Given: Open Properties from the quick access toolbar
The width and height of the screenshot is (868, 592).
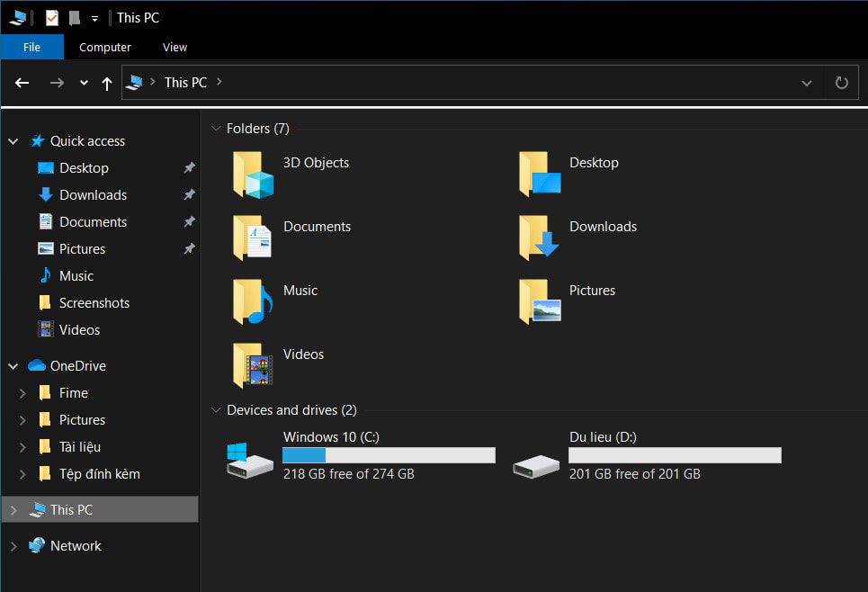Looking at the screenshot, I should pos(52,17).
